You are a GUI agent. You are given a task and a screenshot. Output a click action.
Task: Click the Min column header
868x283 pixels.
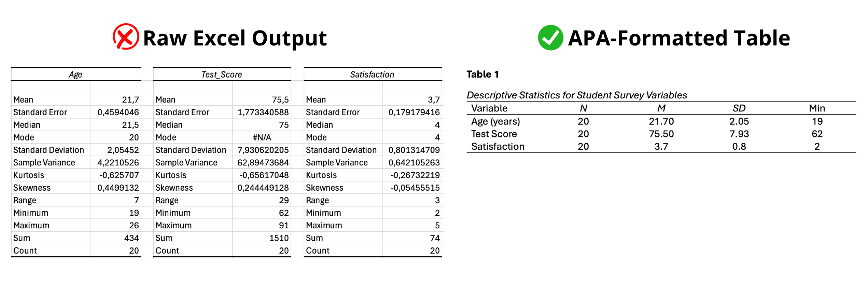(x=817, y=108)
